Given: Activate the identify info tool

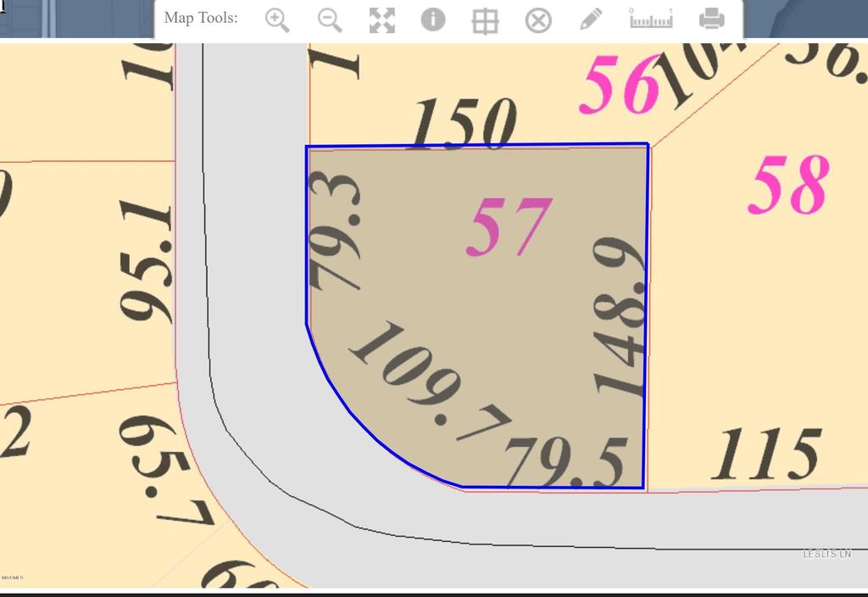Looking at the screenshot, I should pos(433,20).
